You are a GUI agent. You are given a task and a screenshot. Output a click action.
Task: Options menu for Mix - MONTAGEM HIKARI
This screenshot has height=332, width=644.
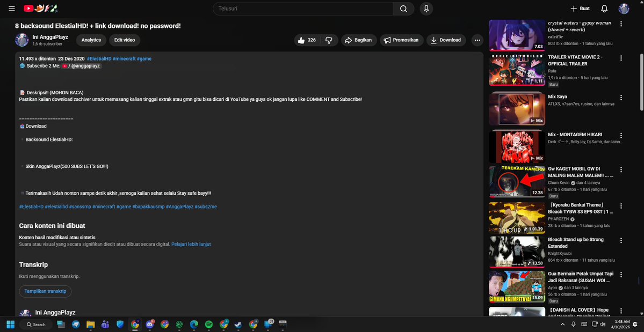pos(621,135)
